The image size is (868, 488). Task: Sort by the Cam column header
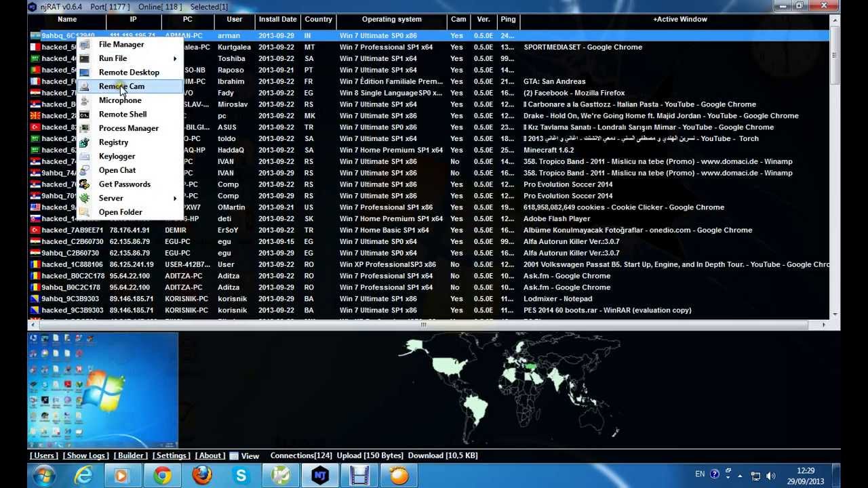click(459, 20)
